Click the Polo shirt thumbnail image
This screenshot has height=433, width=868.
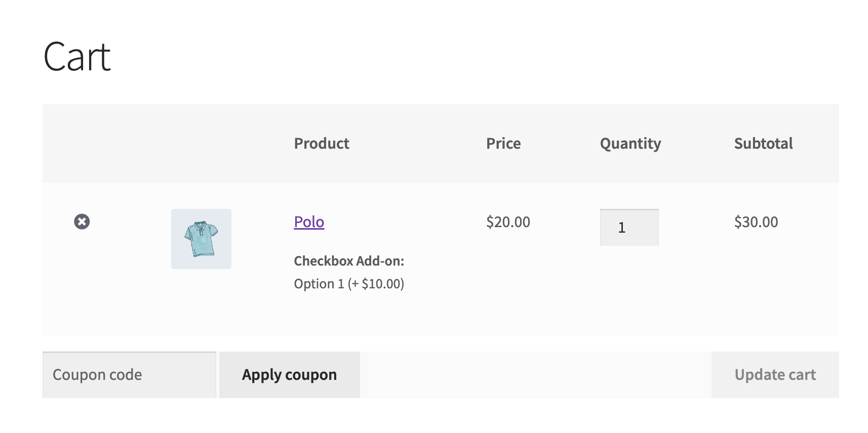point(201,239)
